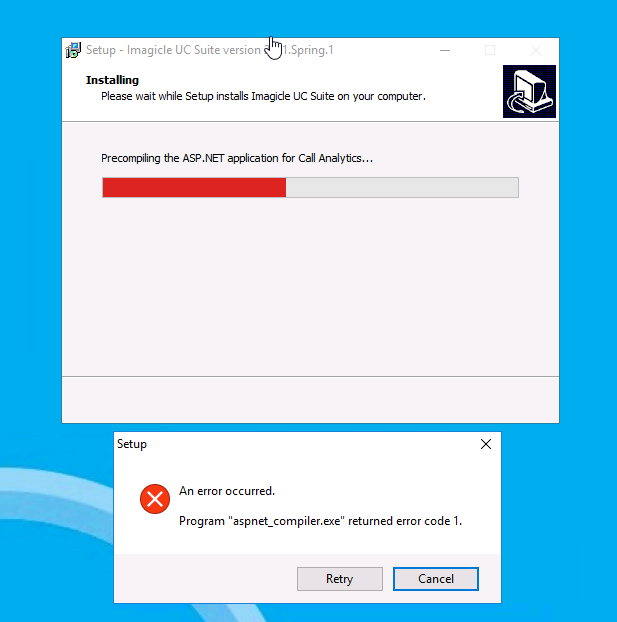Viewport: 617px width, 622px height.
Task: Click the disabled close button of installer window
Action: click(536, 50)
